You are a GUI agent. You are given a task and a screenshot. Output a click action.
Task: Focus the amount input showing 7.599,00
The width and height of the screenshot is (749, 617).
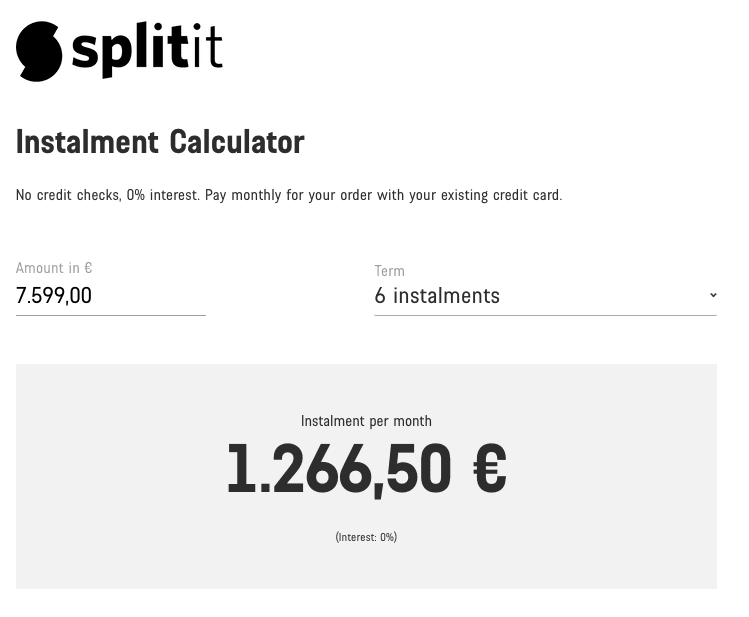click(x=110, y=296)
